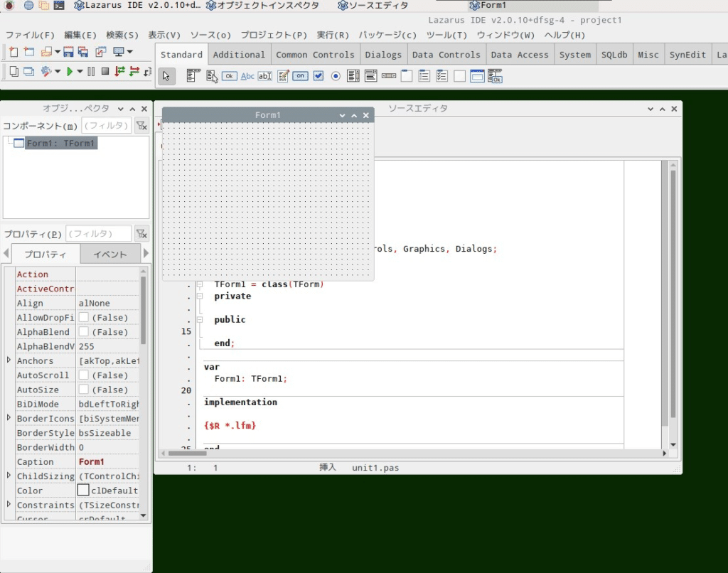The image size is (728, 573).
Task: Click the desktop monitor toolbar icon
Action: 119,52
